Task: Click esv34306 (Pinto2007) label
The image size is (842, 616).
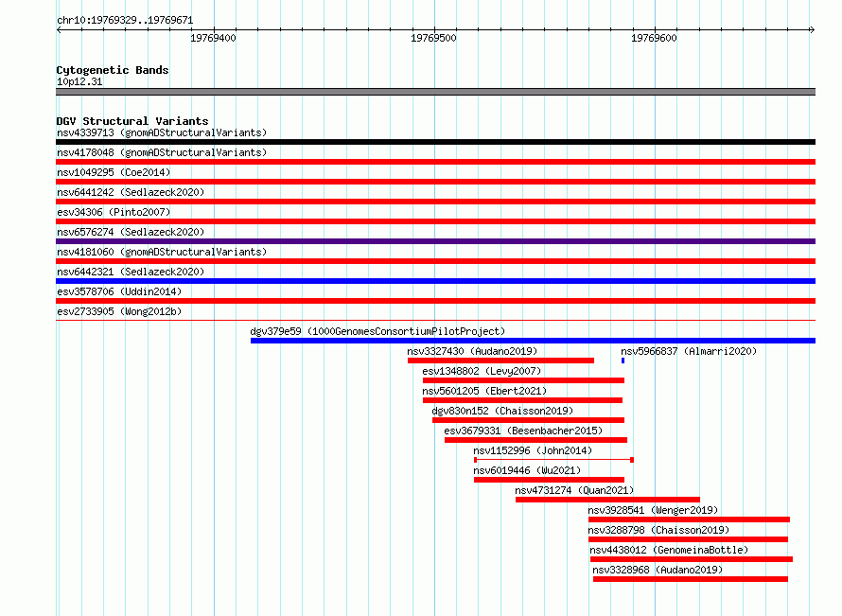Action: pyautogui.click(x=114, y=212)
